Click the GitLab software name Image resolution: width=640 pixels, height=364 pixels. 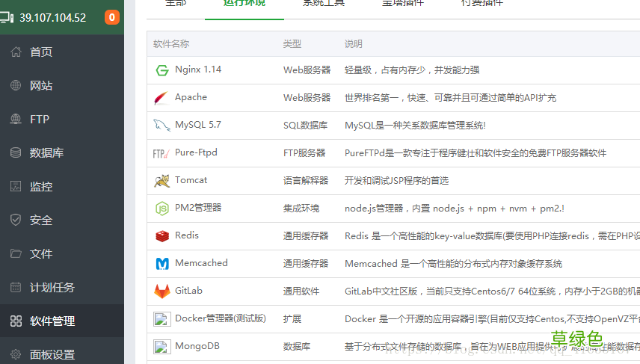pyautogui.click(x=188, y=291)
